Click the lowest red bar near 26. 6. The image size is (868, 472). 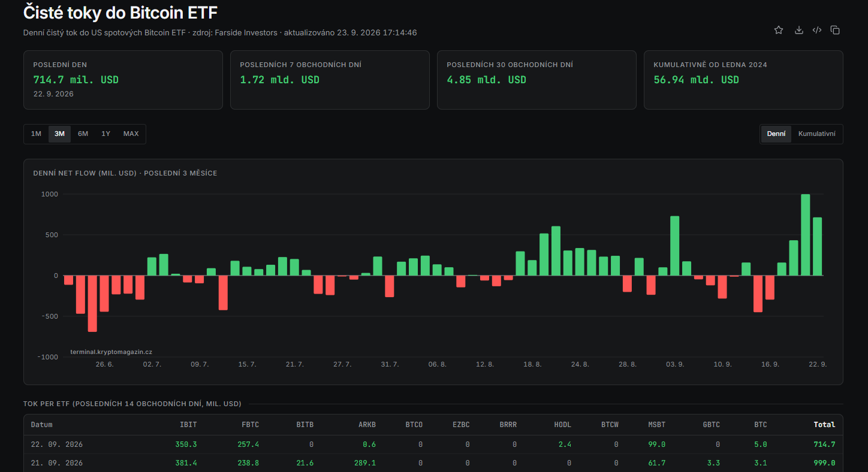click(x=92, y=303)
